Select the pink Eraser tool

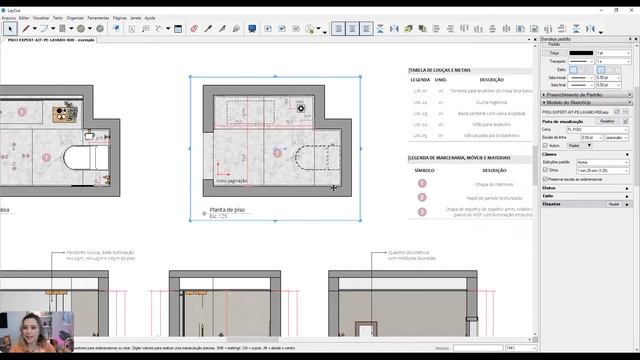pyautogui.click(x=194, y=29)
